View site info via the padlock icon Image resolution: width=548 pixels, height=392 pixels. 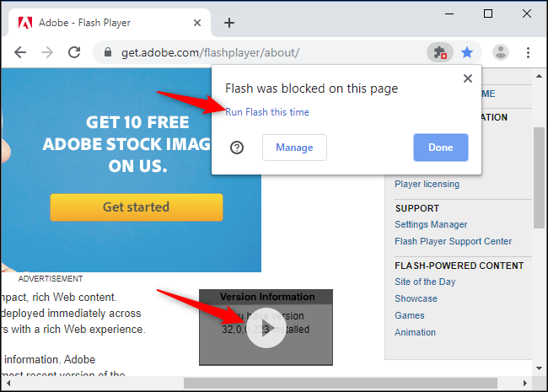pos(108,52)
